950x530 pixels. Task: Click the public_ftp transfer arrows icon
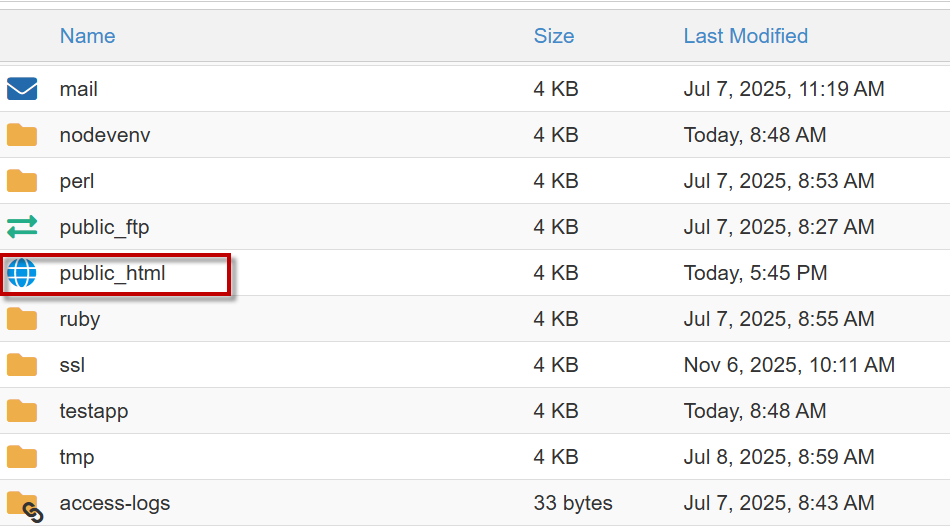[x=22, y=227]
